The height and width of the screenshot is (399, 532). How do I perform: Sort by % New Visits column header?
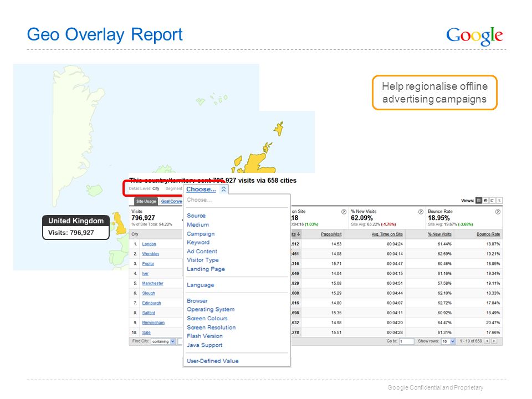tap(439, 234)
